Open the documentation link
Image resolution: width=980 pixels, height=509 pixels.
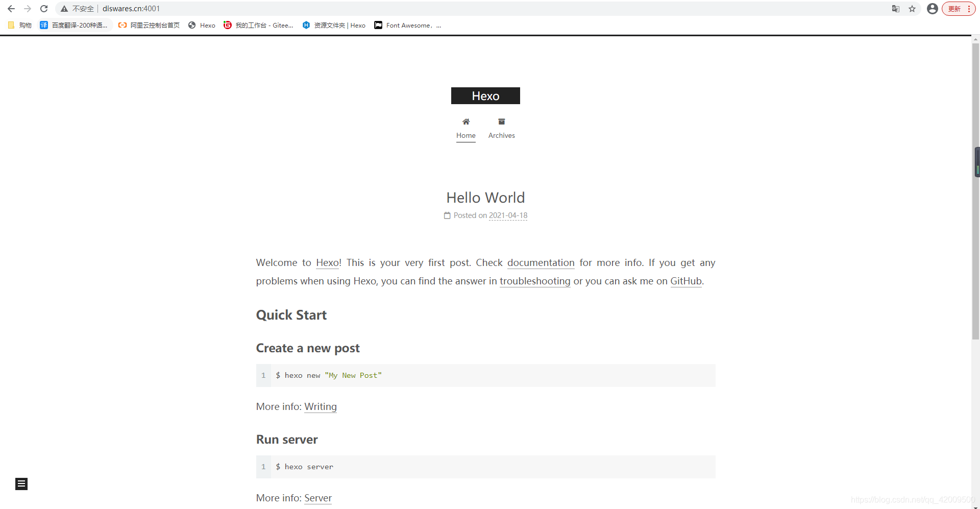(x=541, y=262)
